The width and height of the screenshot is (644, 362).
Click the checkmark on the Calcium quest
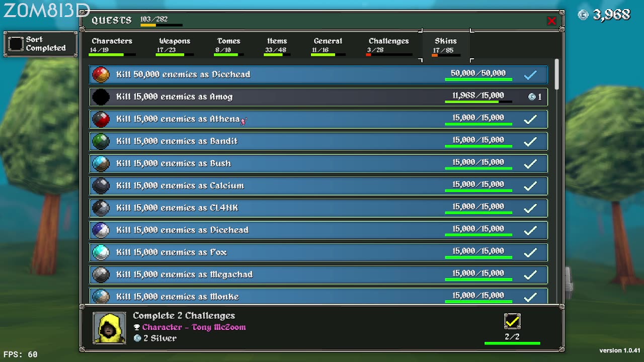530,186
